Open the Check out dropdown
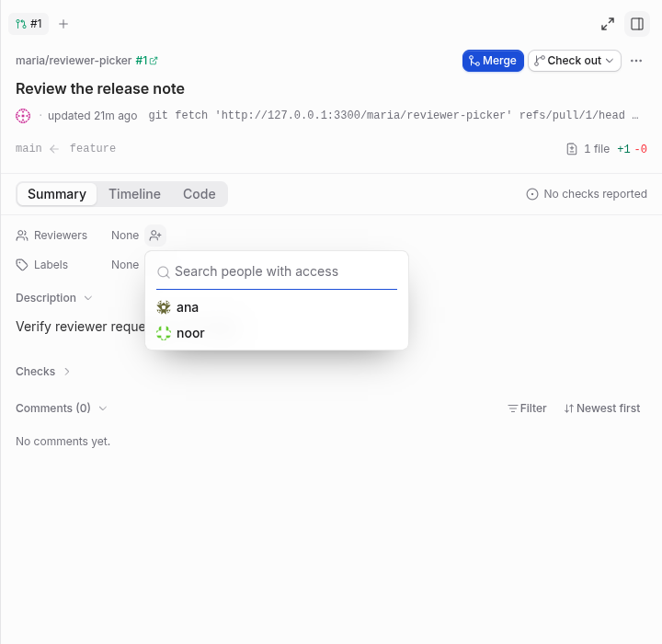The image size is (662, 644). (574, 61)
